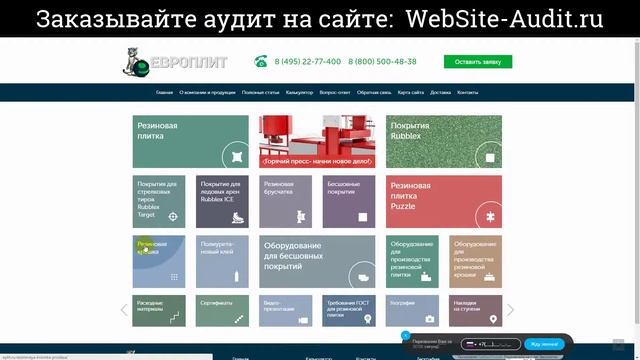Open the Резиновая плитка tile
This screenshot has width=640, height=360.
pos(191,141)
